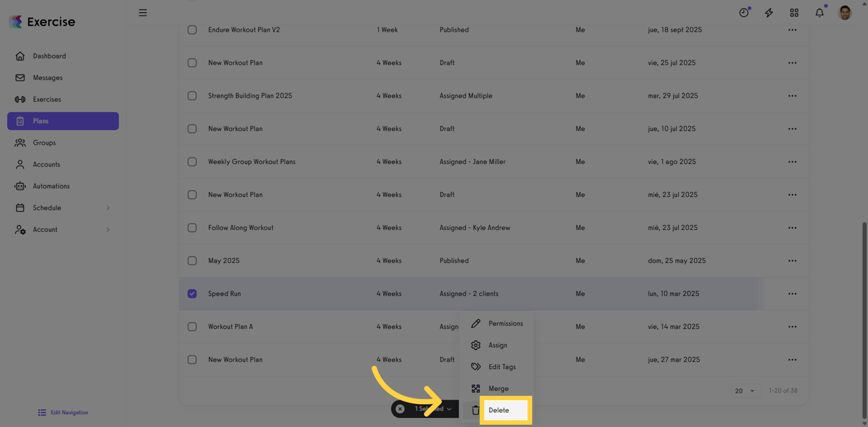Check Weekly Group Workout Plans checkbox
This screenshot has height=427, width=868.
[192, 162]
